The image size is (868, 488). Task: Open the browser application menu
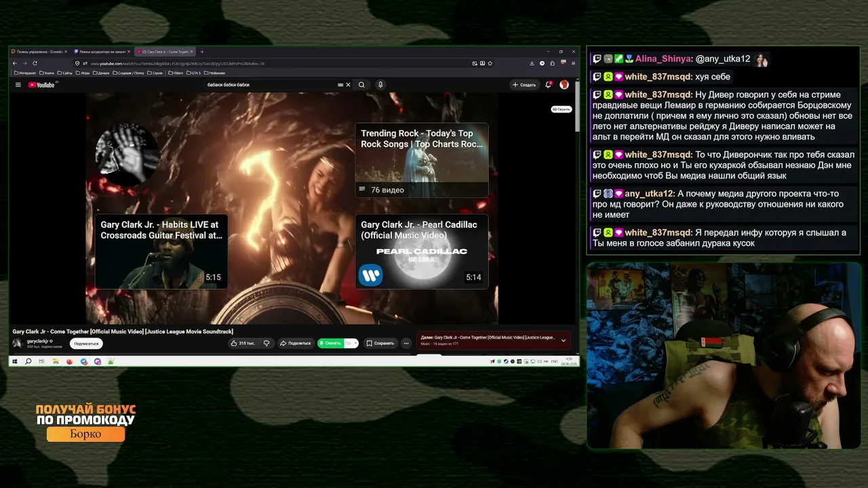(x=572, y=63)
